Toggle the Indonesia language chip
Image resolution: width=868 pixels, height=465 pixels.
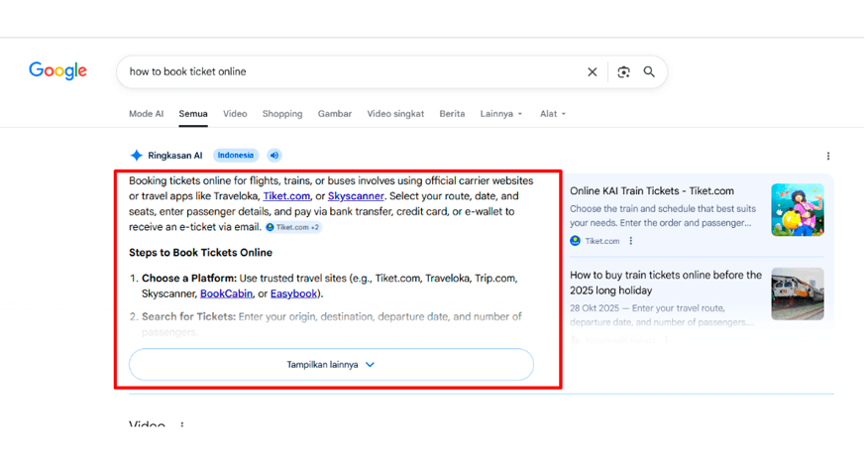point(235,156)
